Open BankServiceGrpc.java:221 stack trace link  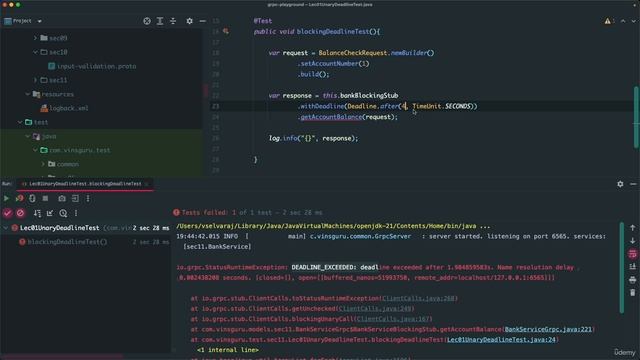pyautogui.click(x=548, y=329)
